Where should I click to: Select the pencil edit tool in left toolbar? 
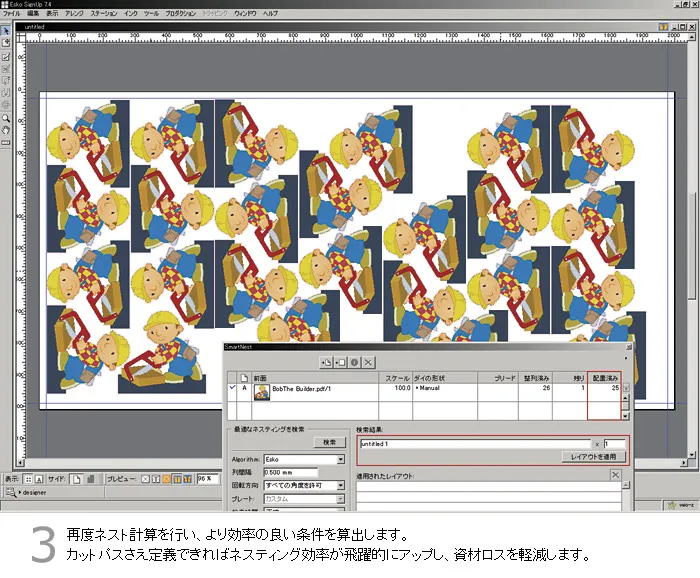6,57
